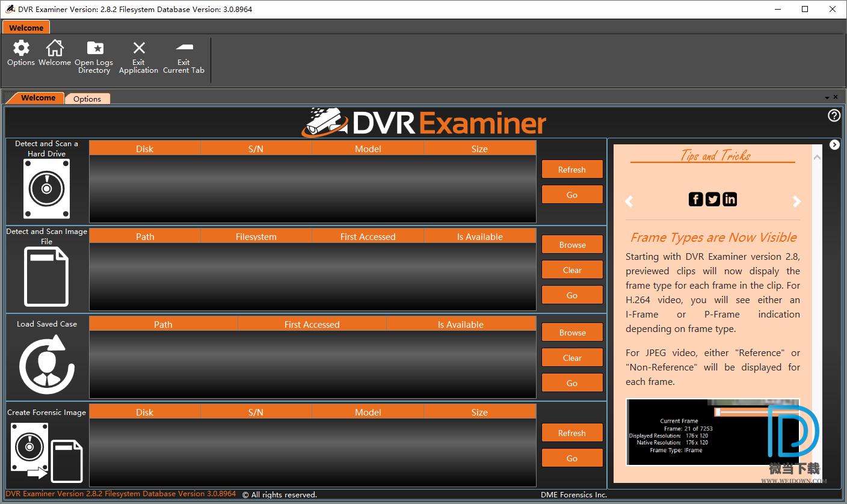Open LinkedIn social icon

[730, 199]
